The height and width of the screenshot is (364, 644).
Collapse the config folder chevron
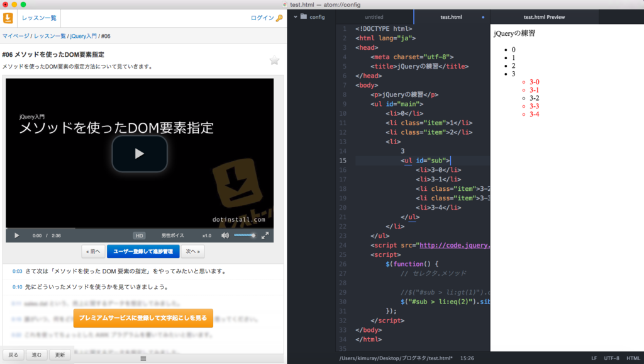click(x=296, y=17)
